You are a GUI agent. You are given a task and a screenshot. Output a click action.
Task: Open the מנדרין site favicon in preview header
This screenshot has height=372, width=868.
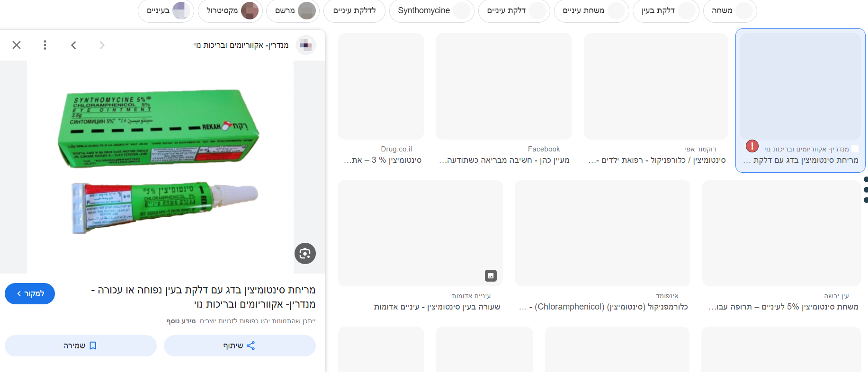point(306,45)
